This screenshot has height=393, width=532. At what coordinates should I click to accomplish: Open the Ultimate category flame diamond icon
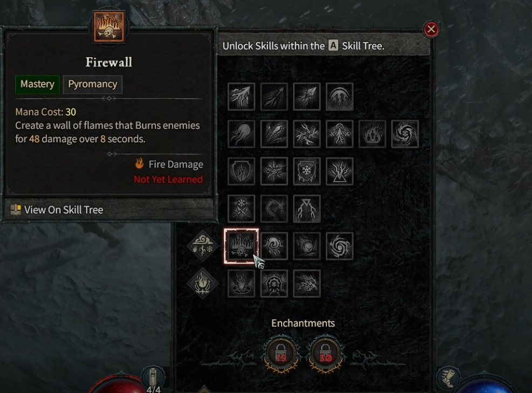tap(202, 284)
